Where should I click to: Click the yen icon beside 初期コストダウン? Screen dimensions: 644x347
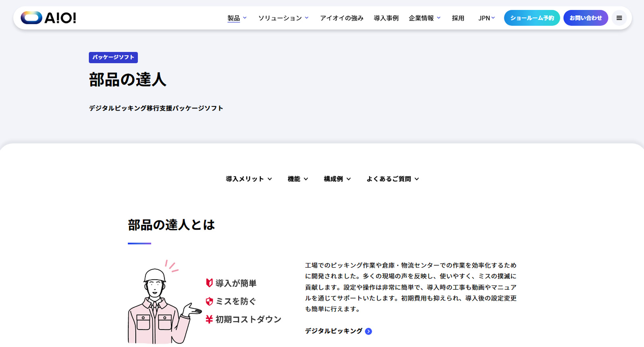[209, 319]
